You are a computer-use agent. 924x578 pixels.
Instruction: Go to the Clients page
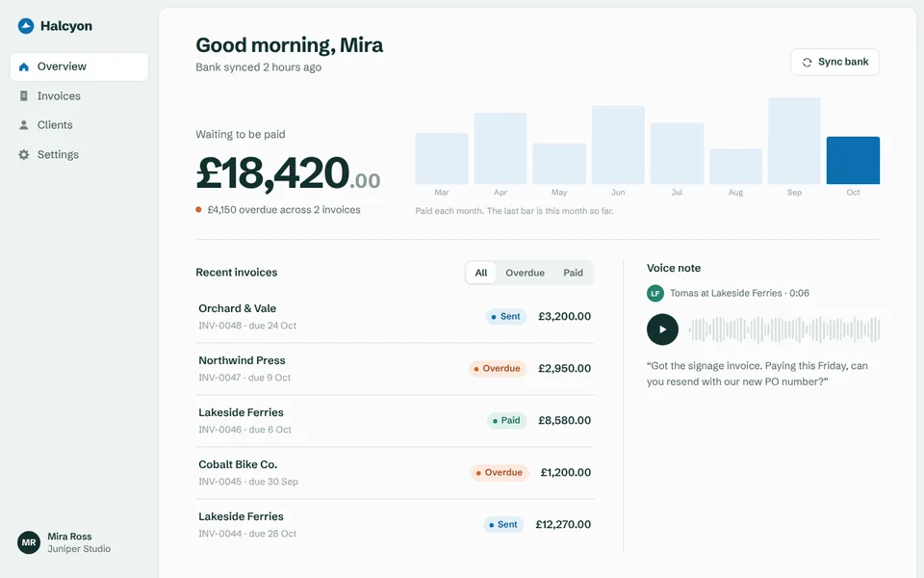79,125
